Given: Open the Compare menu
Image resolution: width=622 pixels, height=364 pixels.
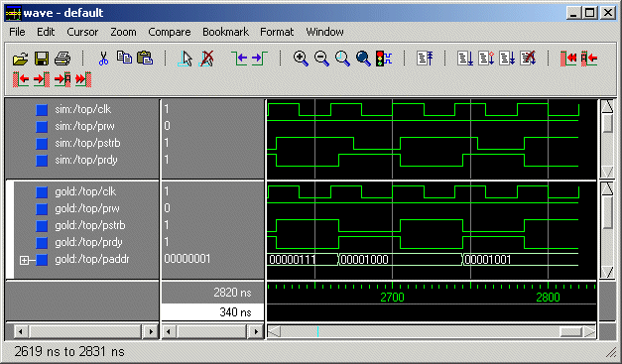Looking at the screenshot, I should (x=170, y=32).
